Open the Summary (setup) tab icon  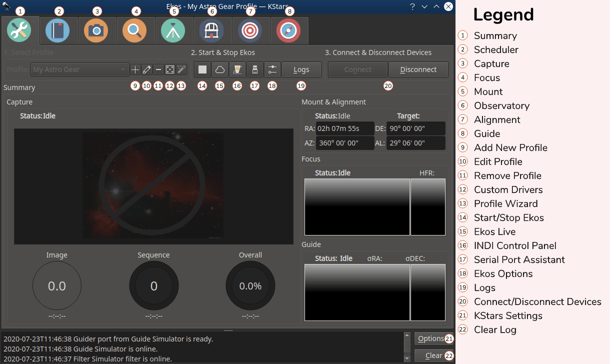[x=19, y=31]
